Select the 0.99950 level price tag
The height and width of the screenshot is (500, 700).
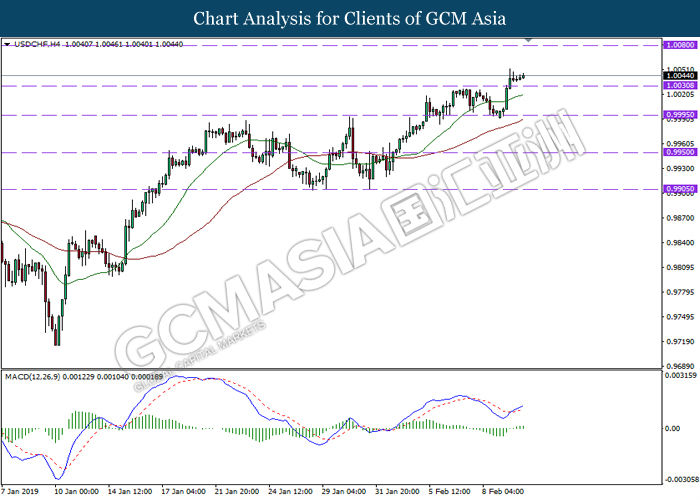coord(681,115)
